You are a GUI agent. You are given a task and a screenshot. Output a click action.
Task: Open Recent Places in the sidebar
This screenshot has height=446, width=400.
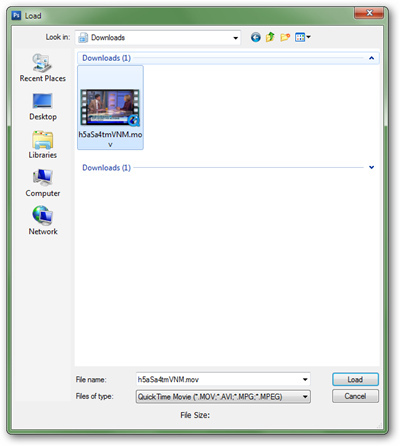[x=42, y=68]
